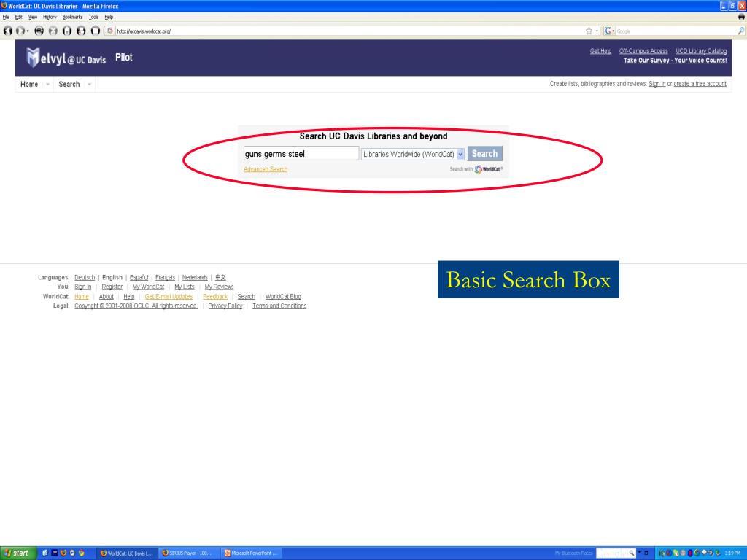Click the Google search input field
747x560 pixels.
coord(676,31)
